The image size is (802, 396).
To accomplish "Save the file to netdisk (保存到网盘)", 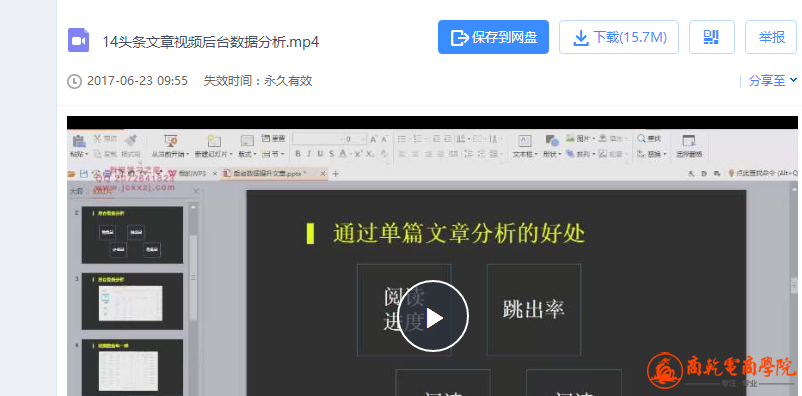I will coord(493,37).
